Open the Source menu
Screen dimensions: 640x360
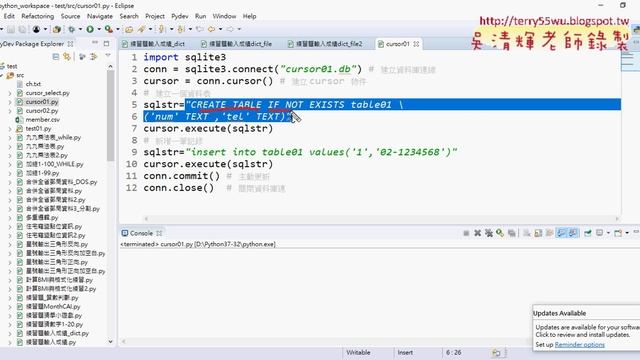(x=70, y=16)
